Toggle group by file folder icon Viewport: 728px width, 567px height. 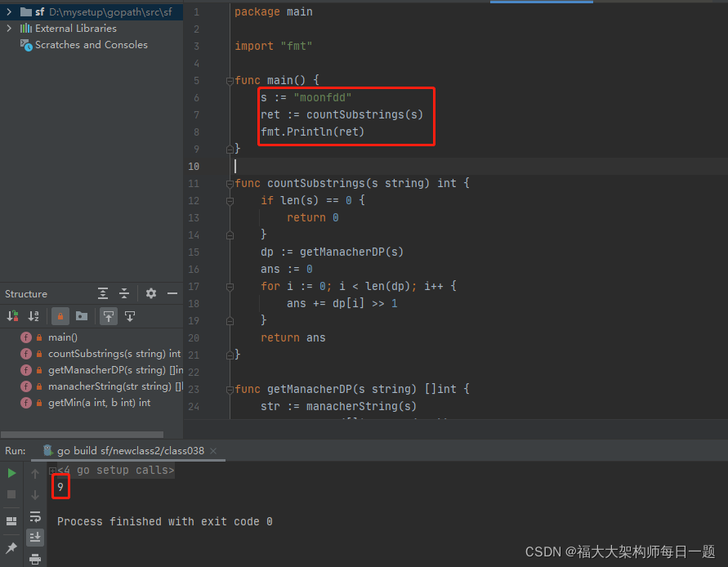(82, 316)
